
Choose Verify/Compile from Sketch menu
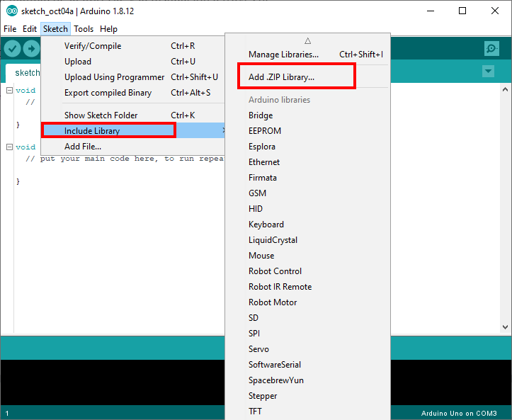click(x=133, y=46)
